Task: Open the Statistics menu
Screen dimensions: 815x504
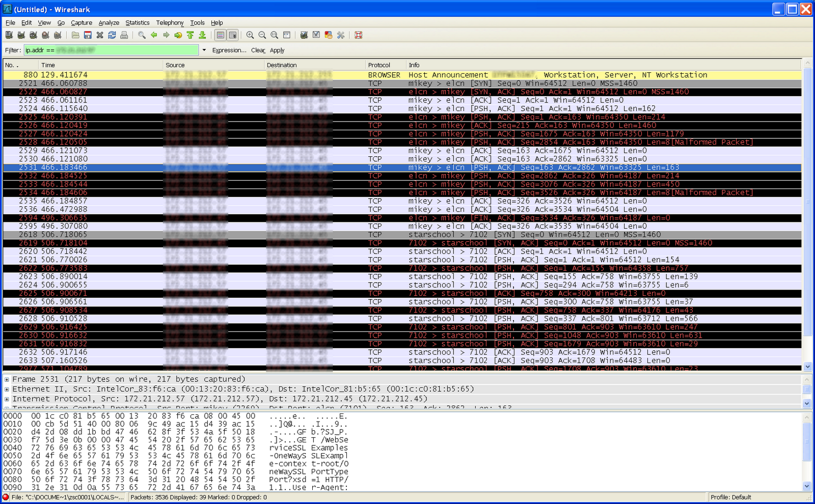Action: click(138, 23)
